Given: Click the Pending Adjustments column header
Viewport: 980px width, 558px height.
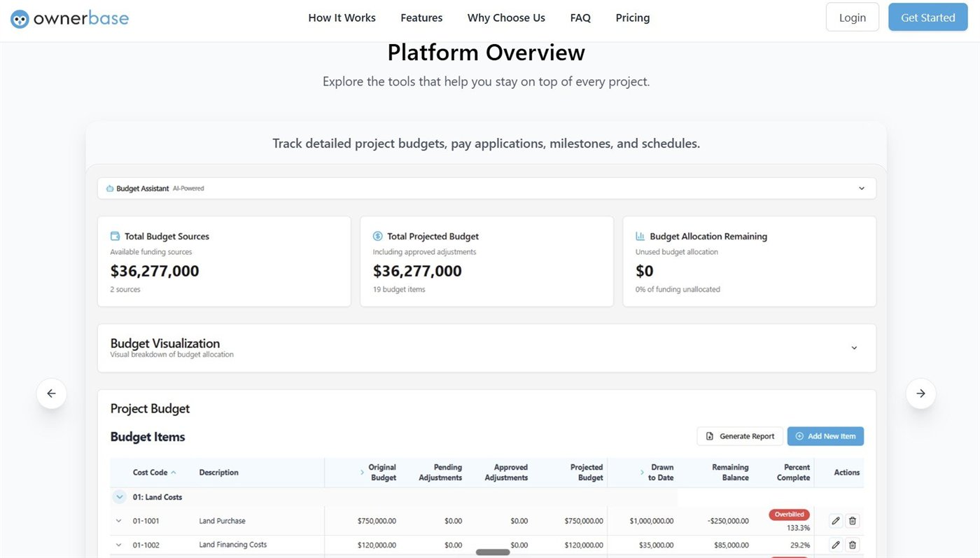Looking at the screenshot, I should [x=440, y=473].
